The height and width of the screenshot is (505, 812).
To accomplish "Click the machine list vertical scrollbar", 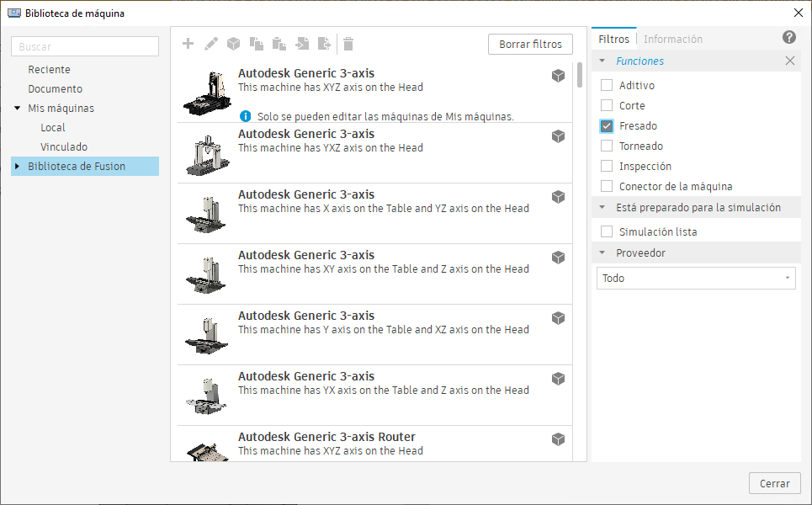I will click(580, 75).
